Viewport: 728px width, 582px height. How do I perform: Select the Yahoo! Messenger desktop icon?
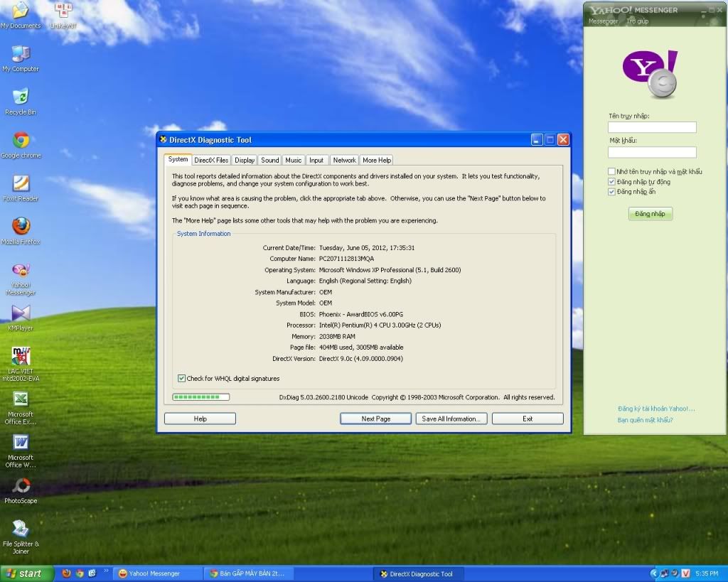tap(21, 279)
